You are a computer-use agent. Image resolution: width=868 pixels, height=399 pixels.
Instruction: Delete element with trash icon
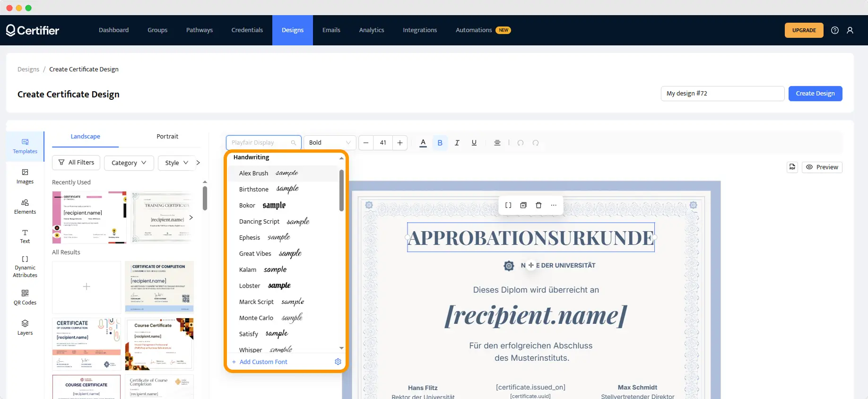click(538, 205)
